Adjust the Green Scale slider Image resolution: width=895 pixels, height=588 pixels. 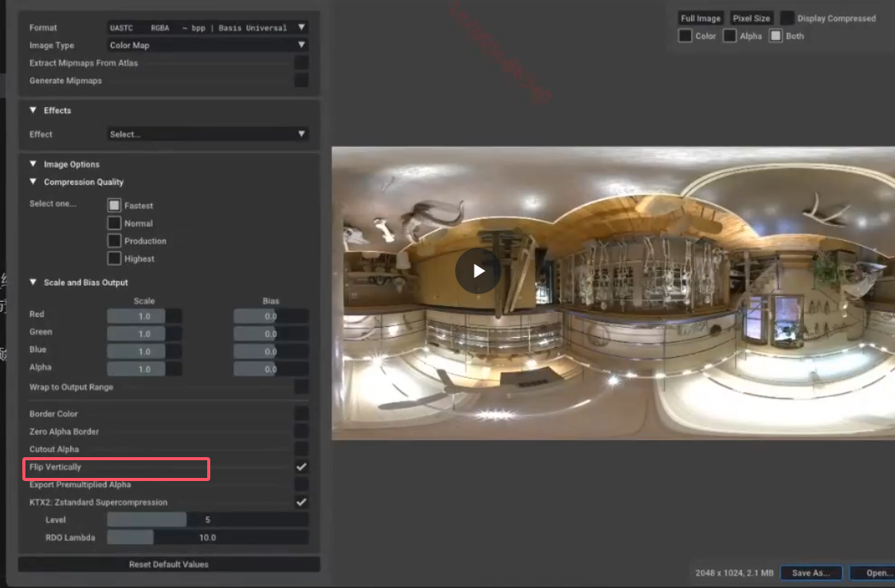pos(144,334)
